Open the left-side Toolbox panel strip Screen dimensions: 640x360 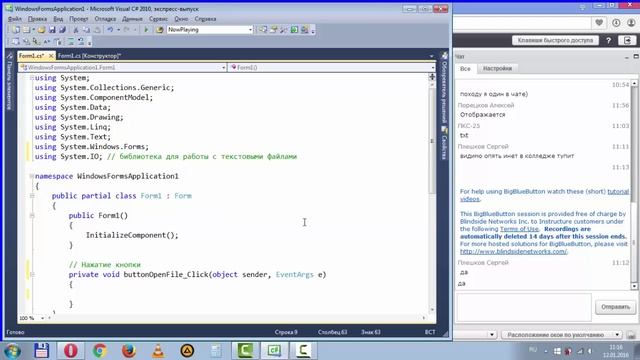pyautogui.click(x=9, y=82)
